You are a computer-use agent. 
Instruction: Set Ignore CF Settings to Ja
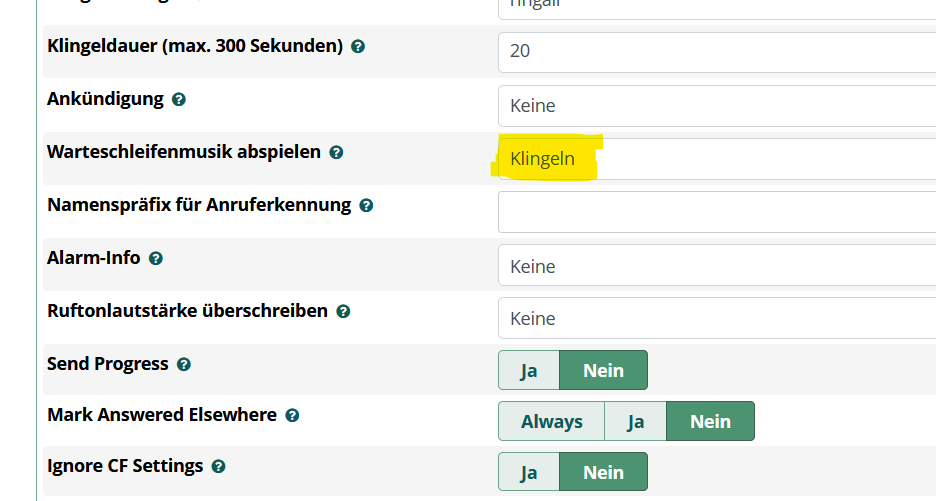tap(529, 472)
